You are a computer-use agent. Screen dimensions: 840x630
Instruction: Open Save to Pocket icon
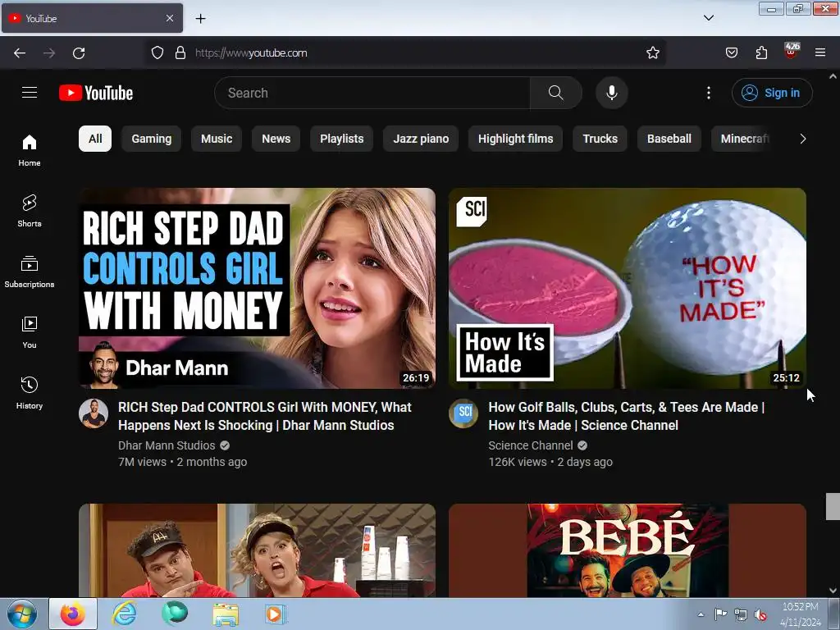coord(731,53)
